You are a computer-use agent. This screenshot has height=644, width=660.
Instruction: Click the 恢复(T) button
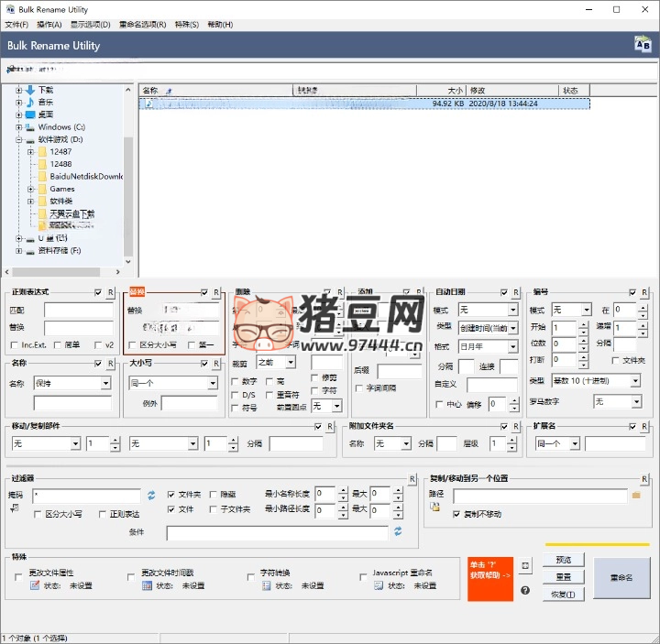click(x=564, y=595)
